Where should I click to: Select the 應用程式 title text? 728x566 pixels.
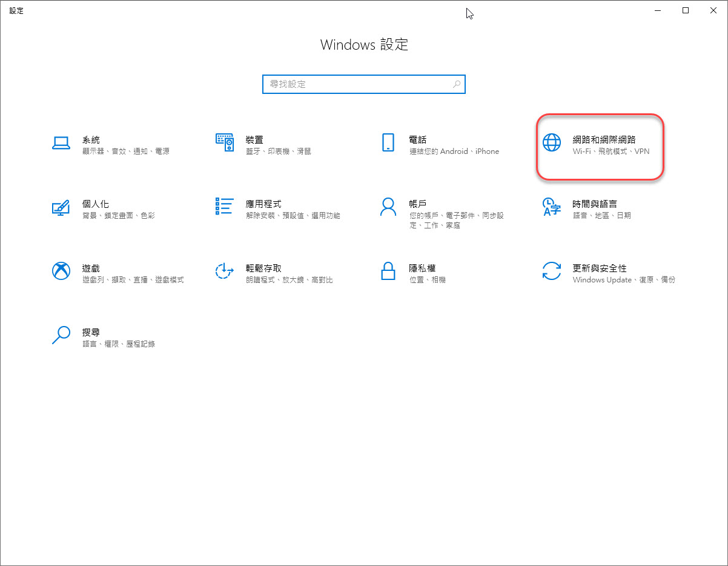(263, 204)
